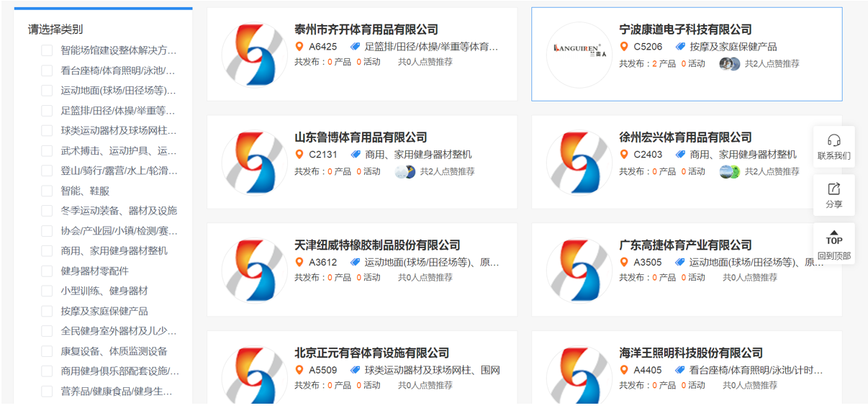The image size is (868, 408).
Task: Open 北京正元有容体育设施有限公司 company page
Action: [x=371, y=353]
